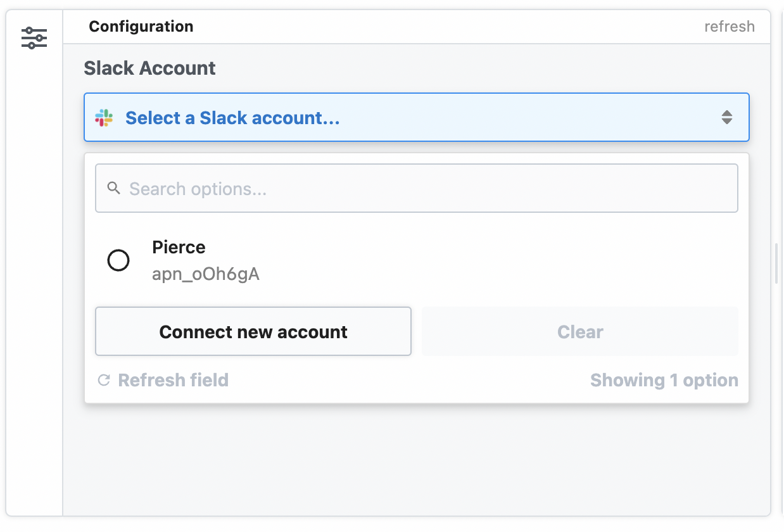The width and height of the screenshot is (784, 532).
Task: Select the Pierce option from the list
Action: [x=179, y=248]
